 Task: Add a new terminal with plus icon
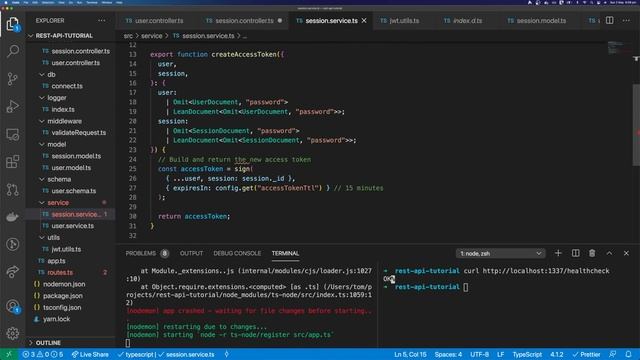(x=558, y=253)
